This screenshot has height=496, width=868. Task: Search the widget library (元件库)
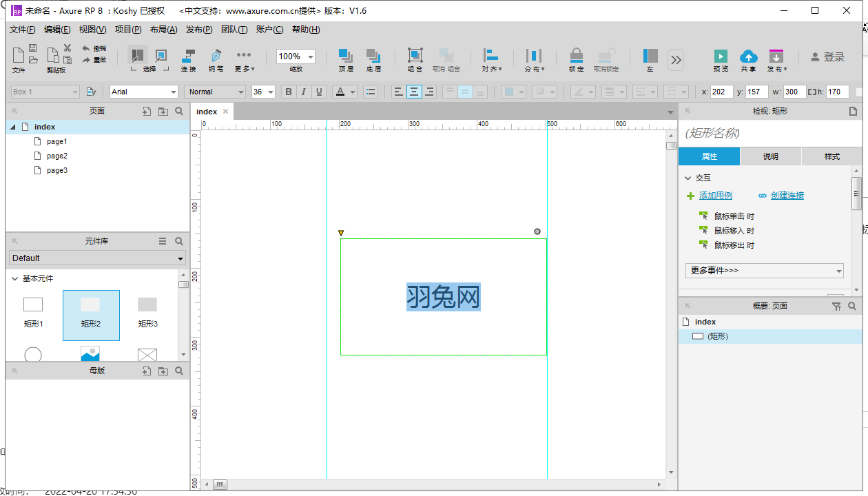coord(179,241)
